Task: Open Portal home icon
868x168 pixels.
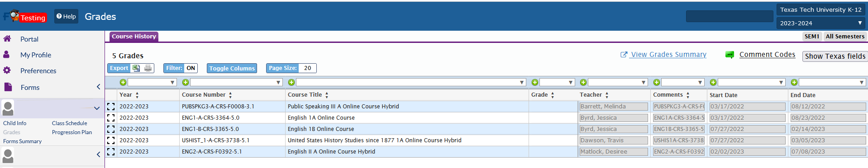Action: 7,39
